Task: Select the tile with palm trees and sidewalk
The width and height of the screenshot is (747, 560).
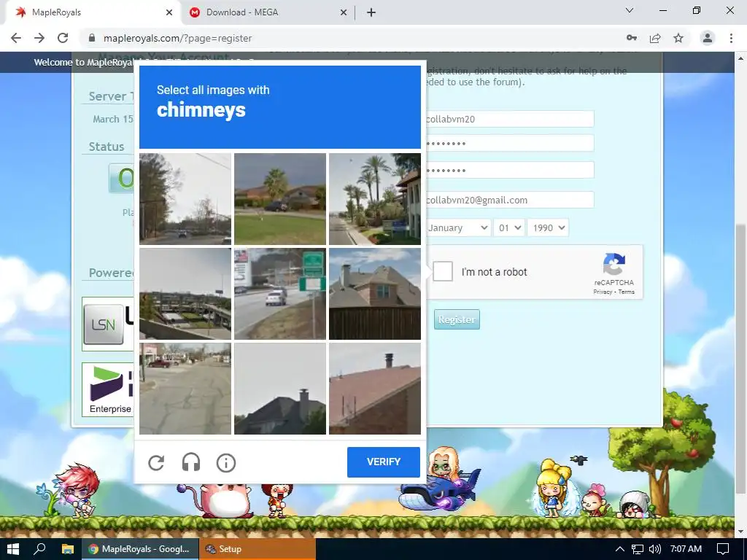Action: 375,199
